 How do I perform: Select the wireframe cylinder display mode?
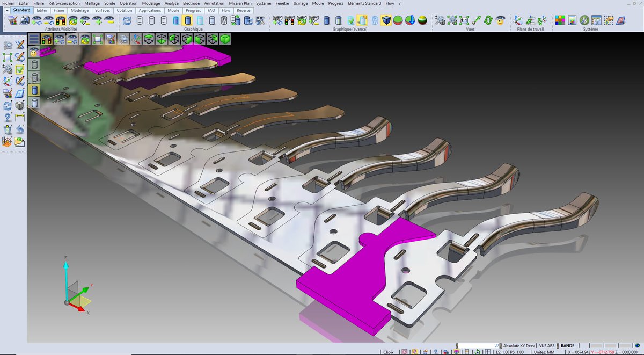tap(140, 20)
